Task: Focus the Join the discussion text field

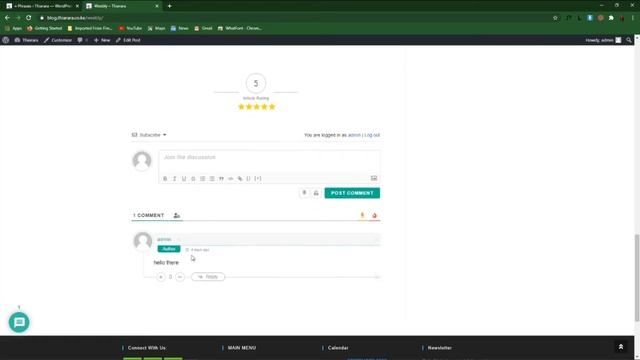Action: [x=269, y=162]
